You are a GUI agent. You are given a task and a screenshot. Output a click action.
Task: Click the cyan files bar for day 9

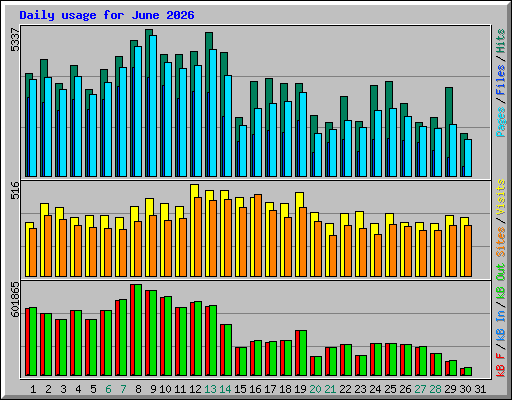[153, 106]
